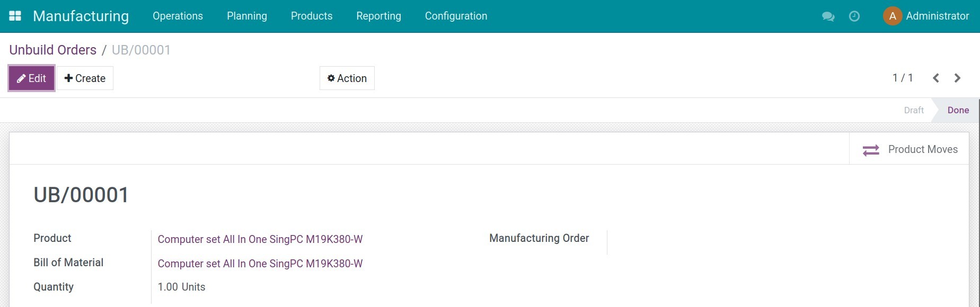Screen dimensions: 980x307
Task: Go to next record with right chevron
Action: point(957,78)
